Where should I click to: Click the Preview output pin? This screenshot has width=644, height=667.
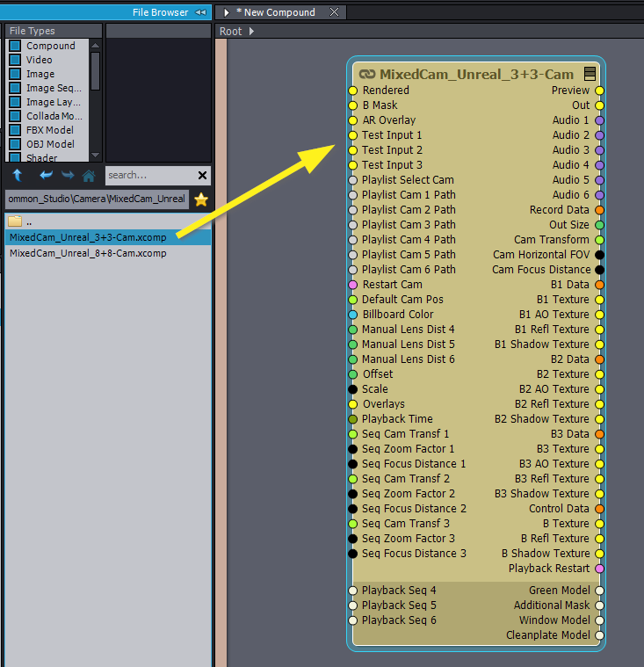(599, 91)
